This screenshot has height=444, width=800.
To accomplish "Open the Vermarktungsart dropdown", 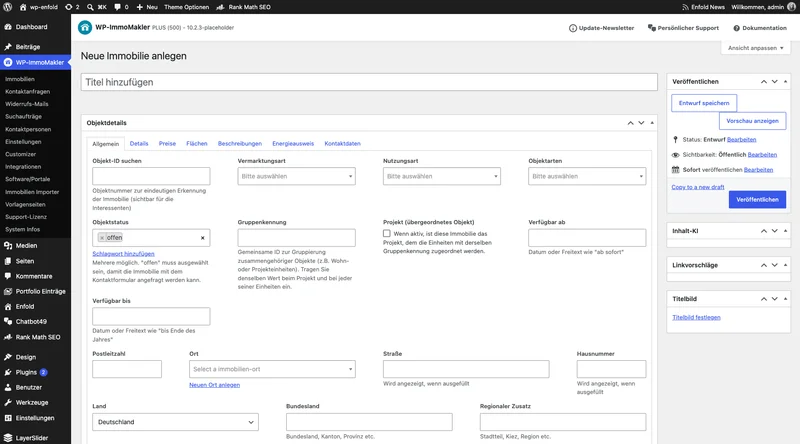I will click(x=296, y=176).
